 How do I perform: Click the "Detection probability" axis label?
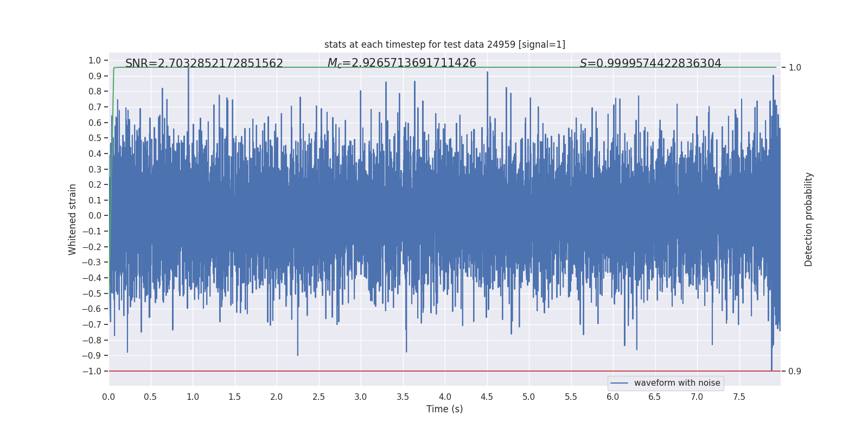tap(809, 219)
